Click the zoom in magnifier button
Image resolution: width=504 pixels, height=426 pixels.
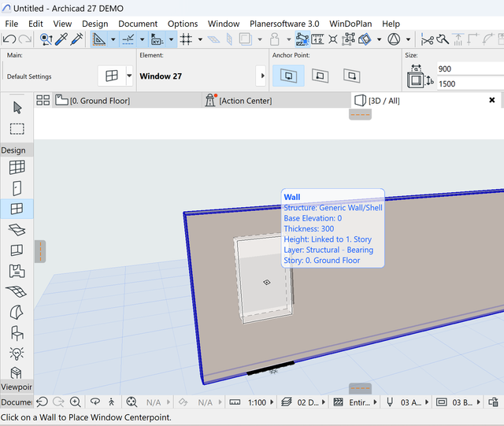76,402
